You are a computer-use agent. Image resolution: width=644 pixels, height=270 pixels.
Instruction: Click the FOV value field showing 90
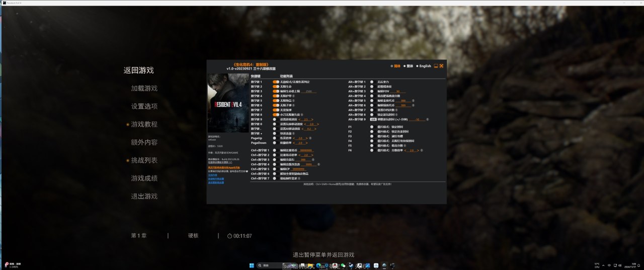(x=397, y=91)
